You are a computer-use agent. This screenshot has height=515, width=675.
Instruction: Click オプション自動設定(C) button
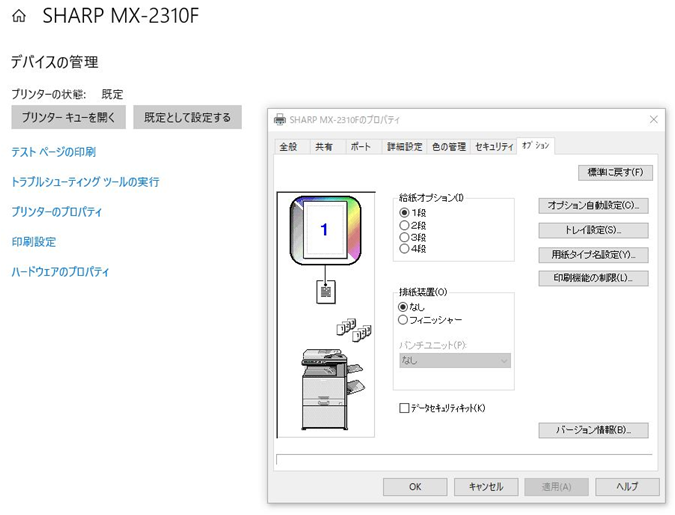tap(593, 205)
